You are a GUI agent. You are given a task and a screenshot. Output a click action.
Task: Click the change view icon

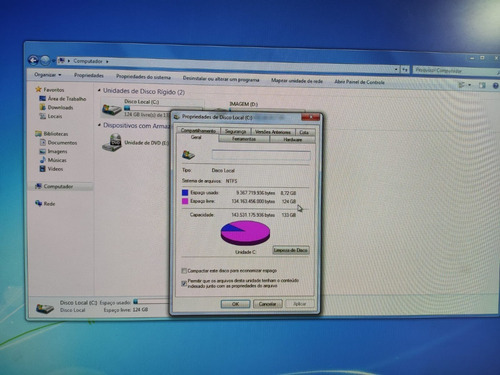click(x=462, y=85)
